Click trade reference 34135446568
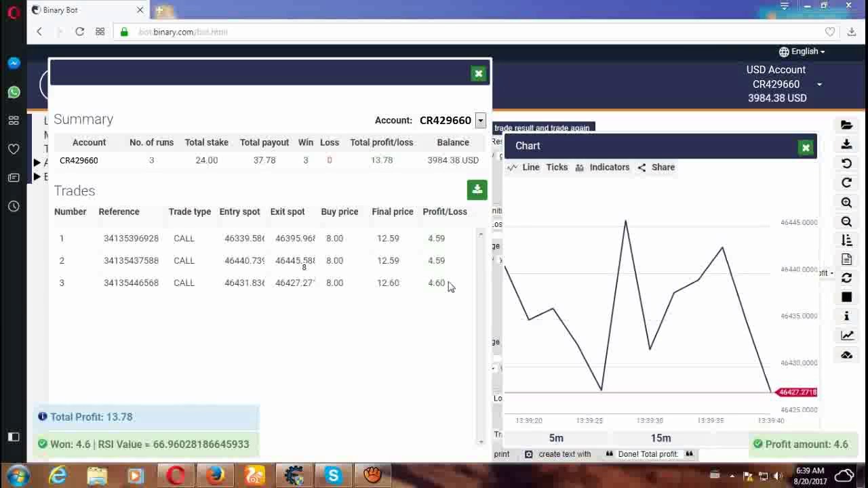The width and height of the screenshot is (868, 488). tap(131, 283)
